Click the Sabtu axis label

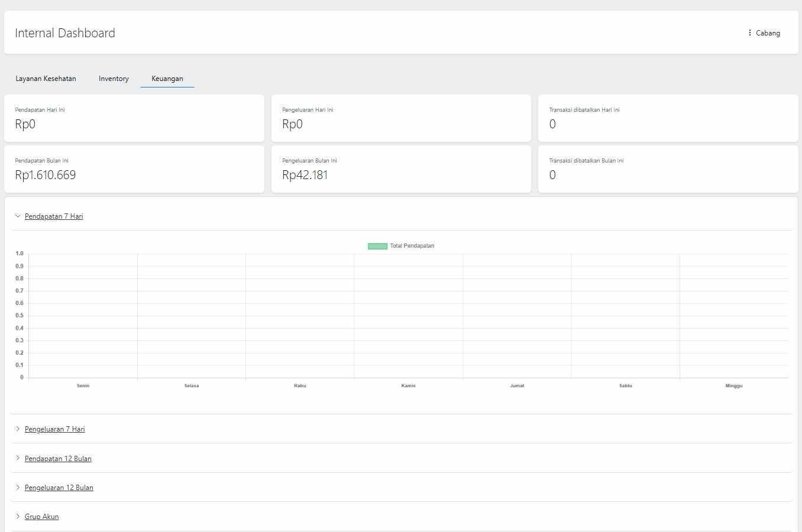tap(626, 385)
